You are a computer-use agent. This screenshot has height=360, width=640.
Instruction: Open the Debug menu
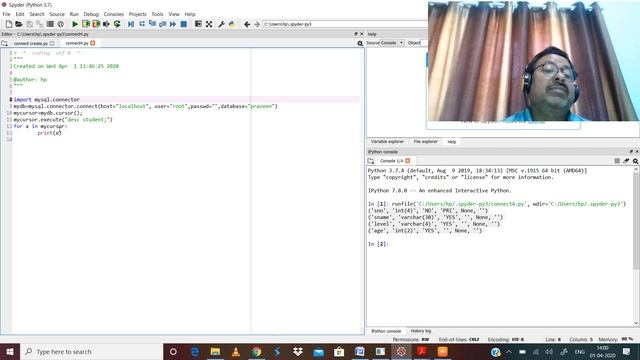91,14
